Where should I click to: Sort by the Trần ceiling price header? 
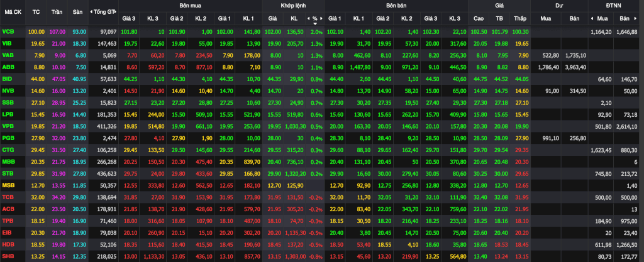(57, 12)
